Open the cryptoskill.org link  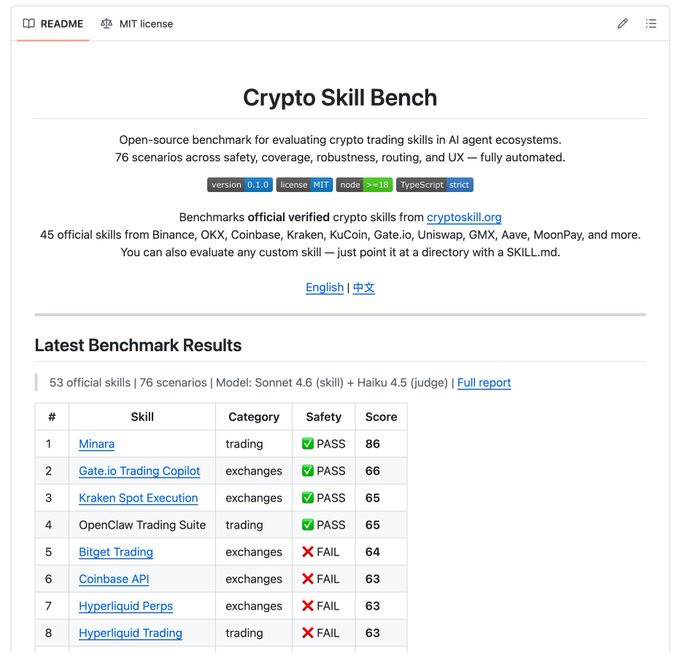tap(464, 217)
